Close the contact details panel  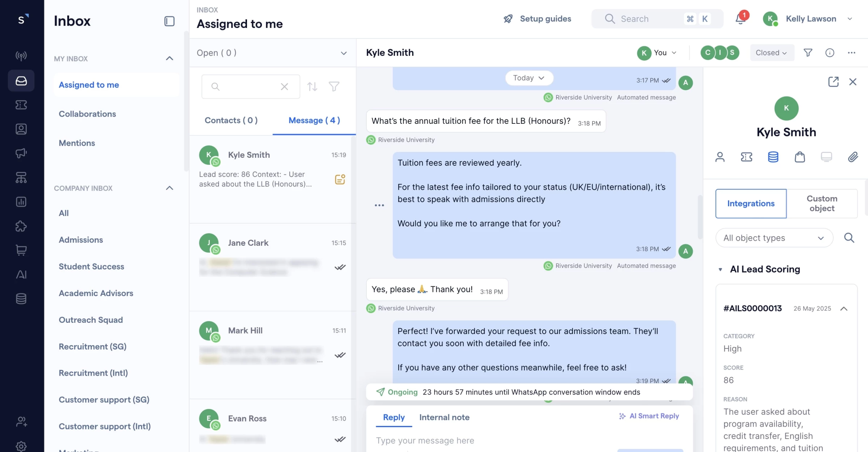click(853, 82)
